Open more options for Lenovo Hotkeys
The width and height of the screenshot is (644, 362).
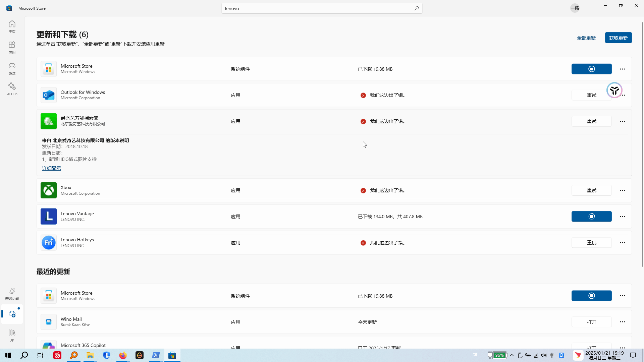click(623, 243)
